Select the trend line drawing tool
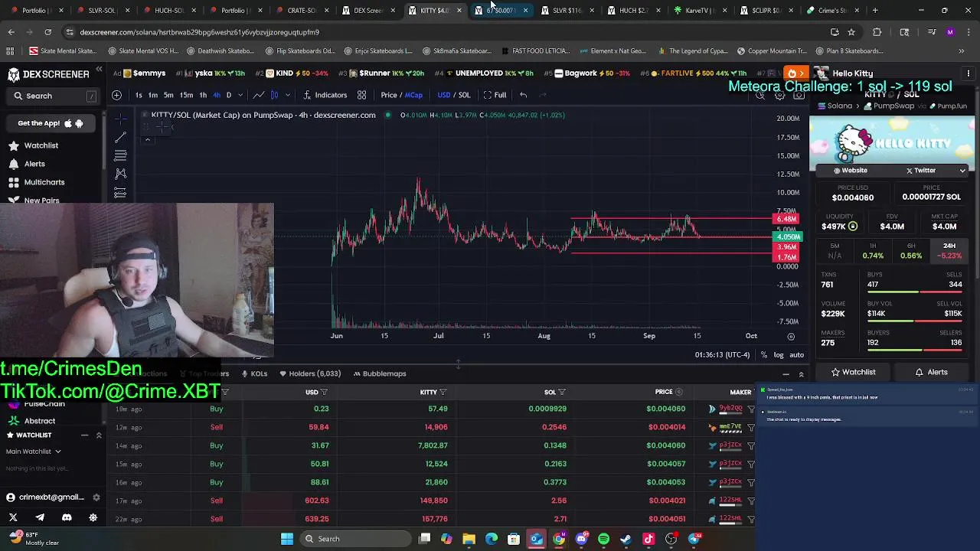The width and height of the screenshot is (980, 551). (120, 138)
